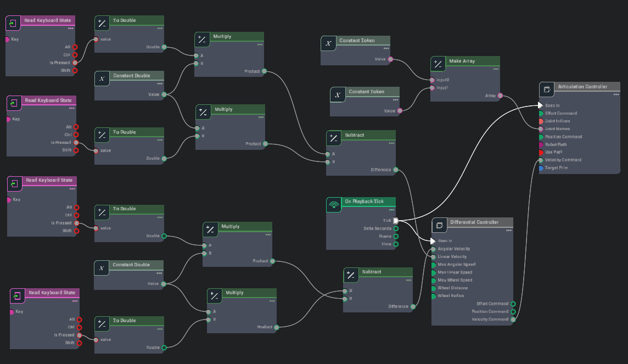Select the Is Pressed pin on first Read Keyboard State

click(75, 63)
